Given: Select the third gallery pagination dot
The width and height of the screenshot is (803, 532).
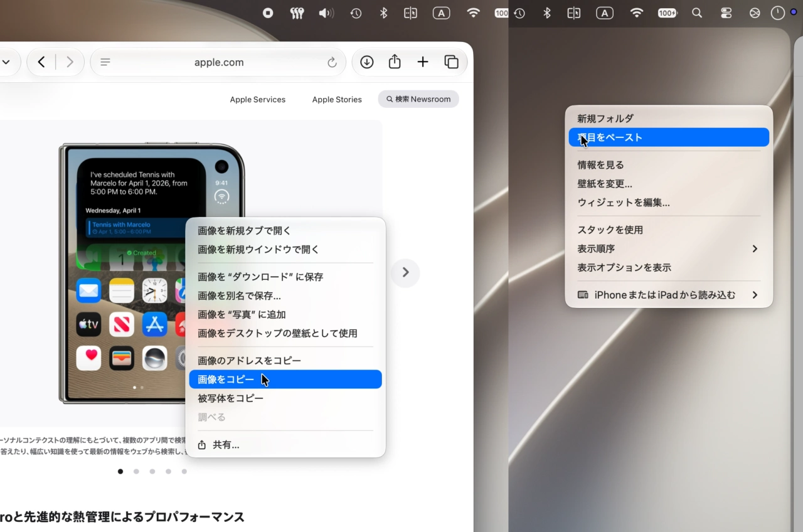Looking at the screenshot, I should coord(152,471).
